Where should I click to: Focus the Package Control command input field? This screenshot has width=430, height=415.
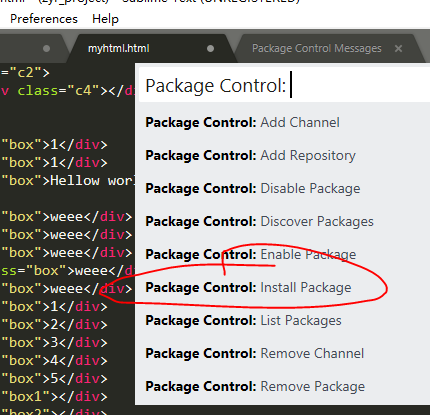(284, 85)
